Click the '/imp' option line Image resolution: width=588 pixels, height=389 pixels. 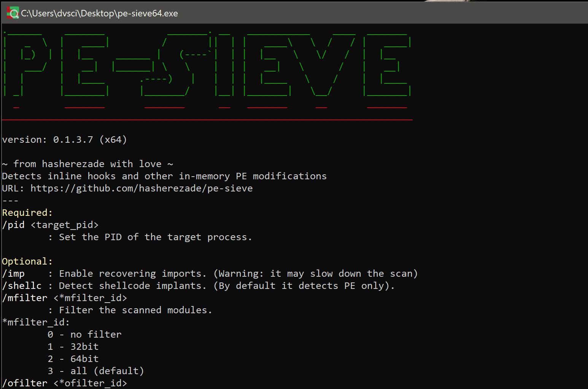point(210,274)
